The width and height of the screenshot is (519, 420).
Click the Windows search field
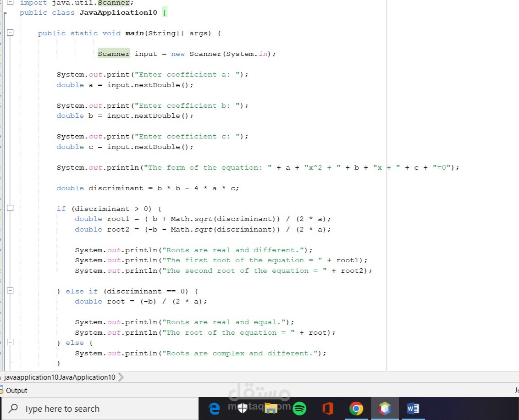92,409
